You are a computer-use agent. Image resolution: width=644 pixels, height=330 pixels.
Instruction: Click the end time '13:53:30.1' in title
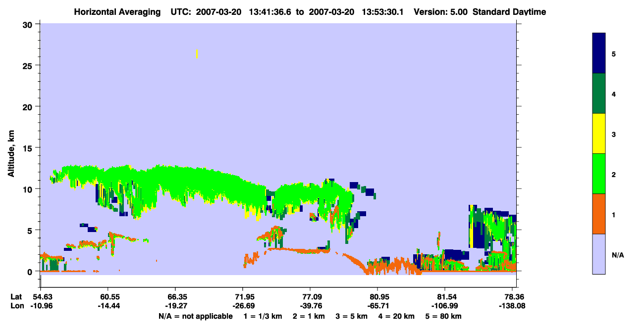click(383, 12)
